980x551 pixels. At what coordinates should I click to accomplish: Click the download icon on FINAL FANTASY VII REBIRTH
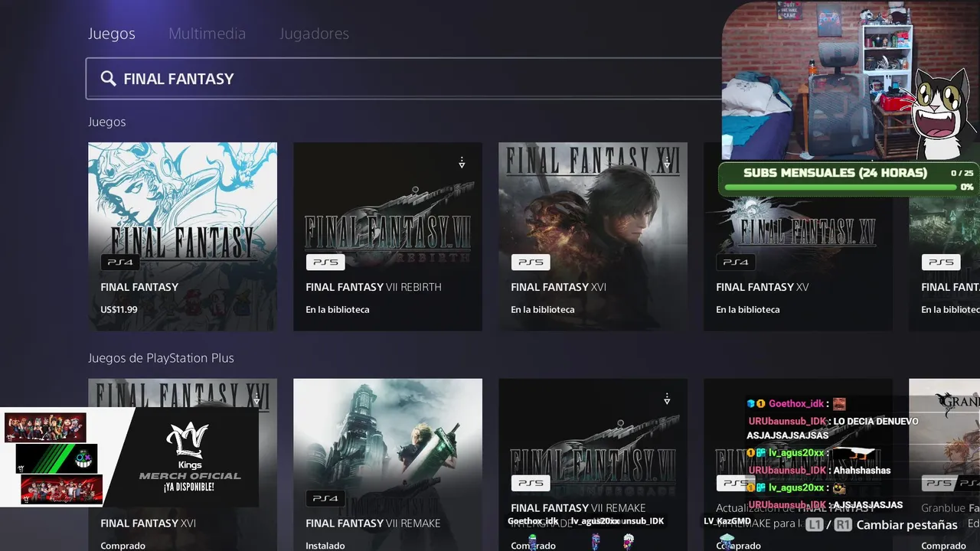(x=462, y=163)
